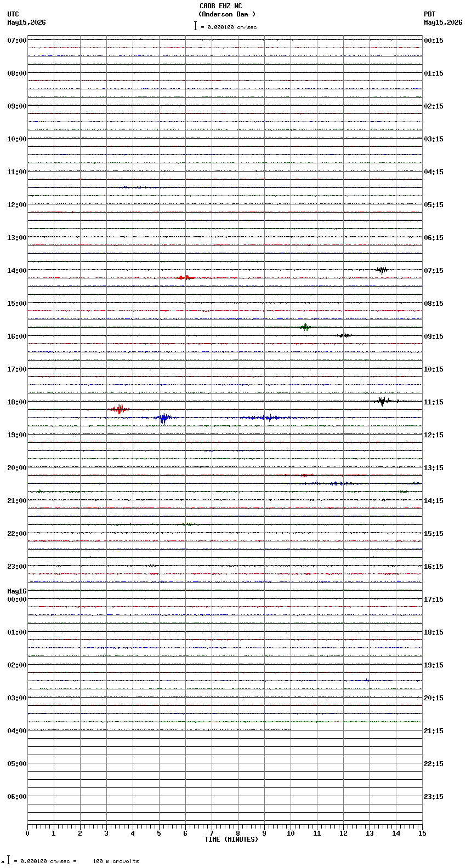Click the 04:00 UTC time label
The width and height of the screenshot is (466, 868).
(17, 731)
